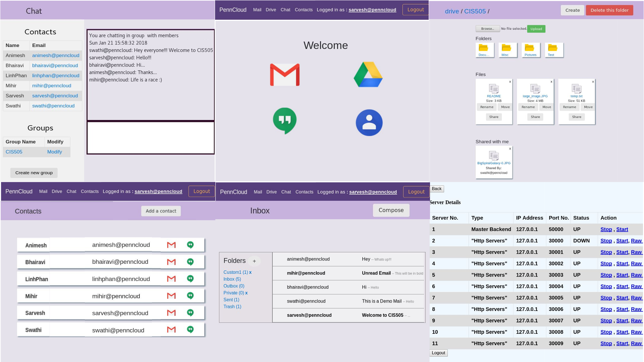The height and width of the screenshot is (362, 644).
Task: Click Chat in the Contacts page navbar
Action: pos(71,191)
